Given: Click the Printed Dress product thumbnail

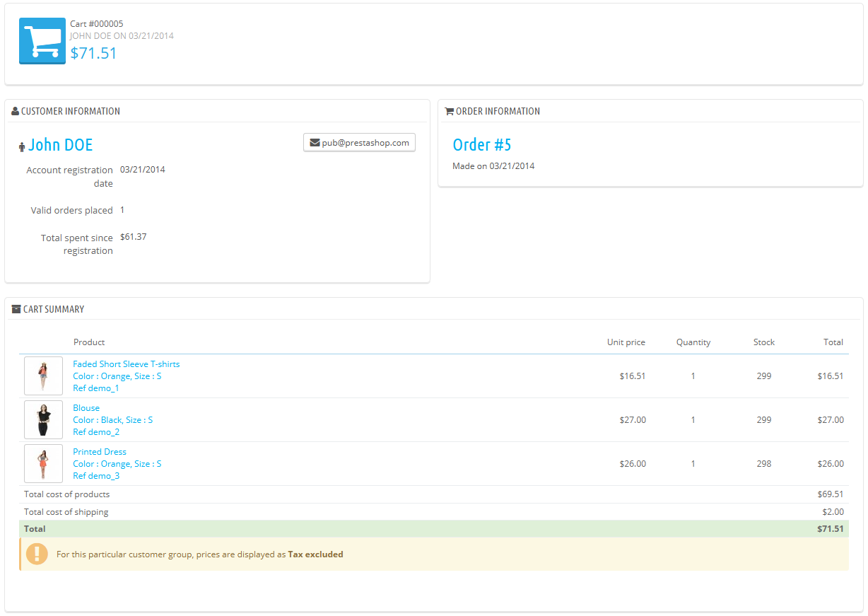Looking at the screenshot, I should [x=43, y=463].
